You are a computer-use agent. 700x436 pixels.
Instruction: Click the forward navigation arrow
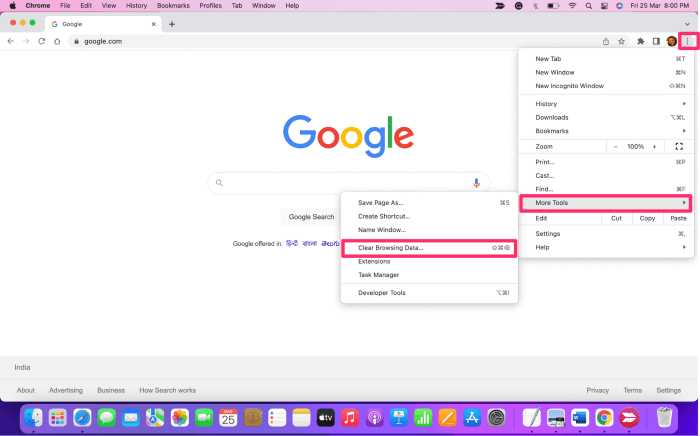click(26, 41)
